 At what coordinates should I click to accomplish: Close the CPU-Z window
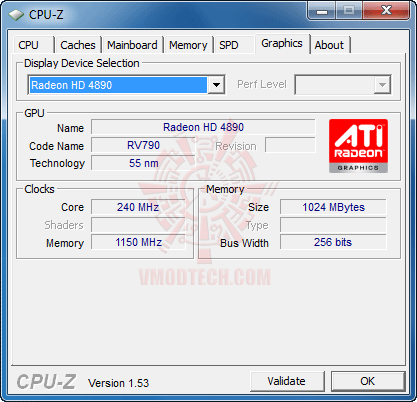[x=386, y=11]
